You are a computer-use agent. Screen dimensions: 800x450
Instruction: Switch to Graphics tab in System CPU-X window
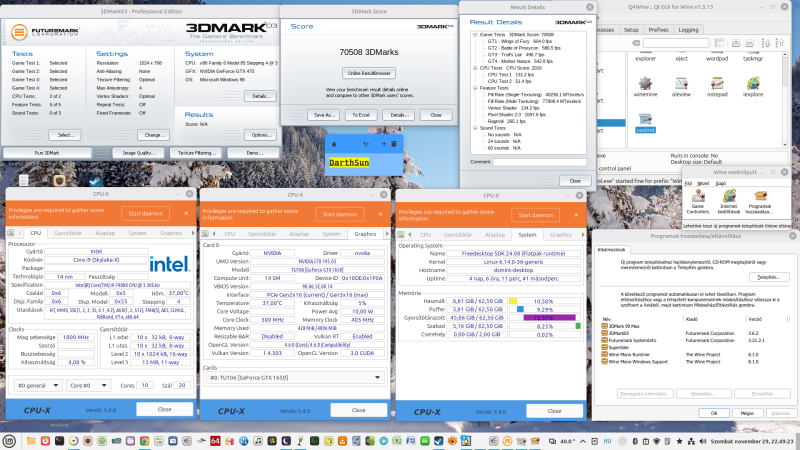click(x=561, y=234)
